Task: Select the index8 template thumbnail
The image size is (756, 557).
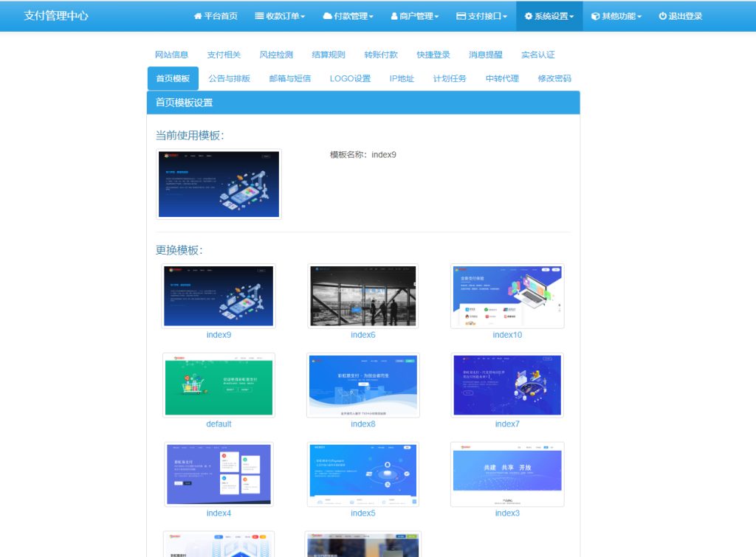Action: pos(362,384)
